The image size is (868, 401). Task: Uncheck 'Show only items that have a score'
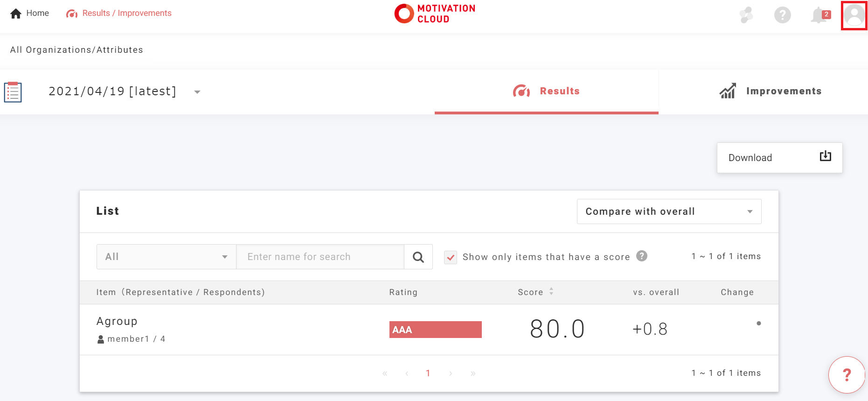click(451, 257)
